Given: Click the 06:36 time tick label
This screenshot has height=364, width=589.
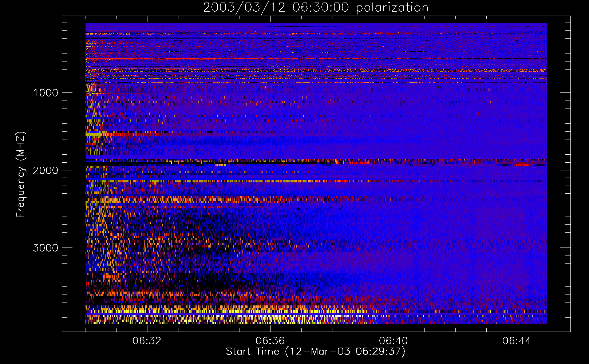Looking at the screenshot, I should click(270, 341).
